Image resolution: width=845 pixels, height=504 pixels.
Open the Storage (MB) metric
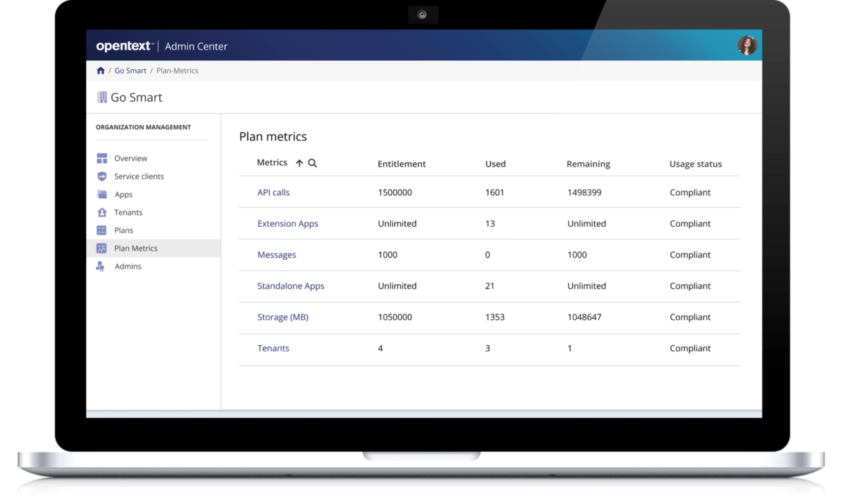282,317
